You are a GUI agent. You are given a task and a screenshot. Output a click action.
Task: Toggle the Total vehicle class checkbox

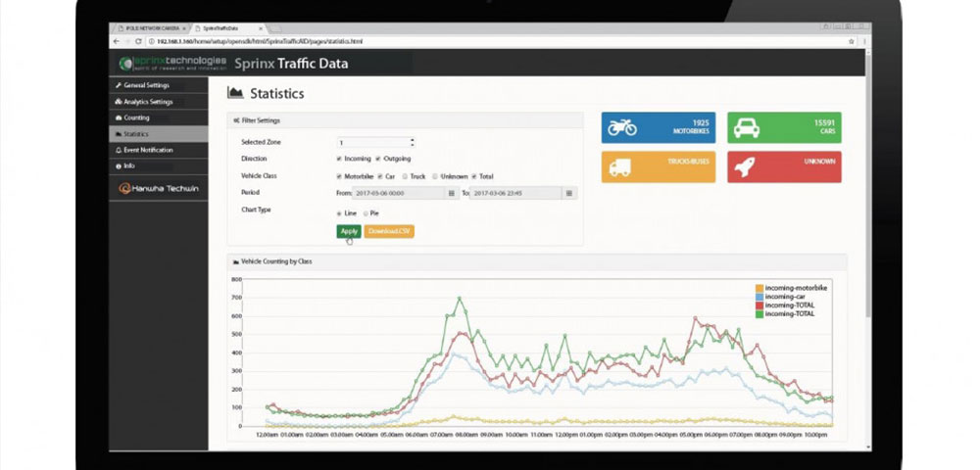pyautogui.click(x=474, y=176)
